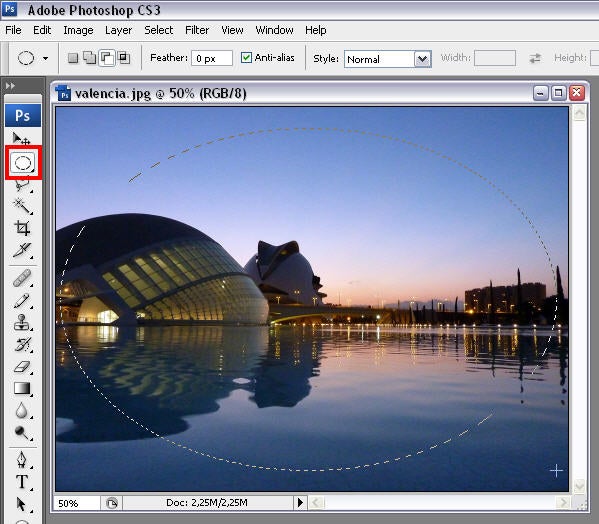Click the Feather input field
Image resolution: width=599 pixels, height=524 pixels.
click(212, 58)
